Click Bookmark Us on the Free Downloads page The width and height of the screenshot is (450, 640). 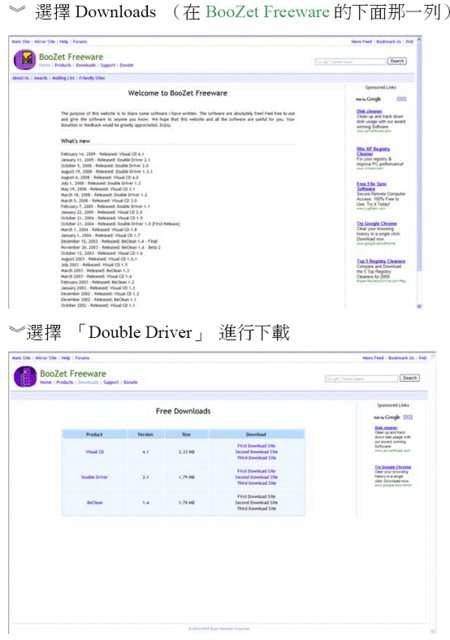pyautogui.click(x=401, y=358)
